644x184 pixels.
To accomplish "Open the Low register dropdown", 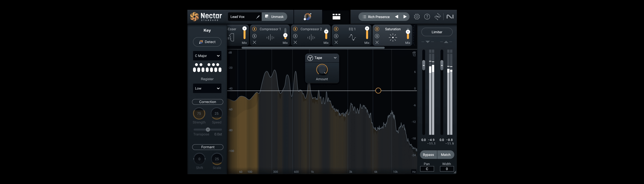I will tap(207, 88).
